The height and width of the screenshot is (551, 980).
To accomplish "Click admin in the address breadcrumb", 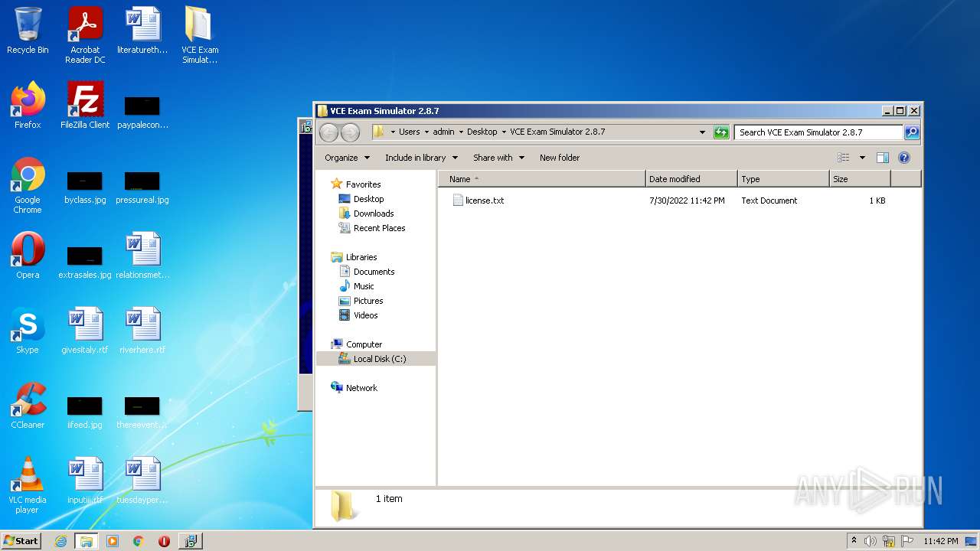I will click(x=444, y=132).
